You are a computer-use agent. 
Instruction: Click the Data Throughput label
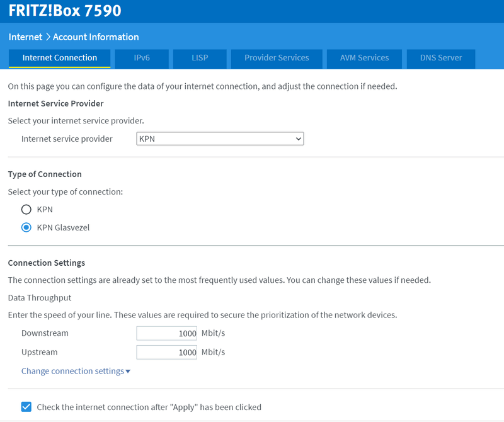tap(40, 298)
